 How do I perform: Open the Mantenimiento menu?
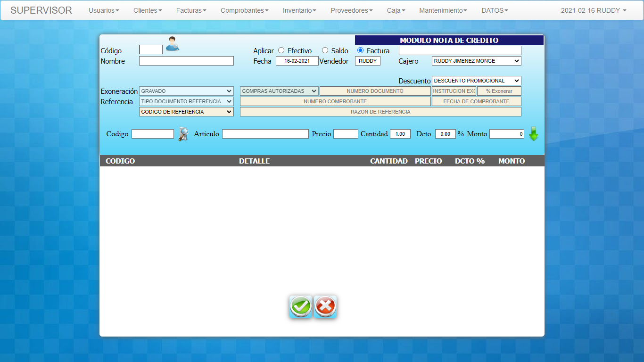(443, 10)
